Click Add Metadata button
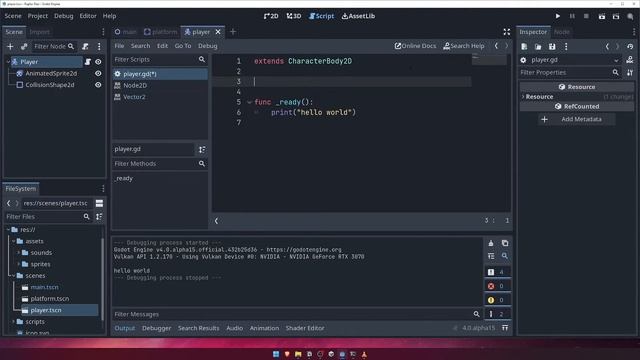 tap(576, 119)
